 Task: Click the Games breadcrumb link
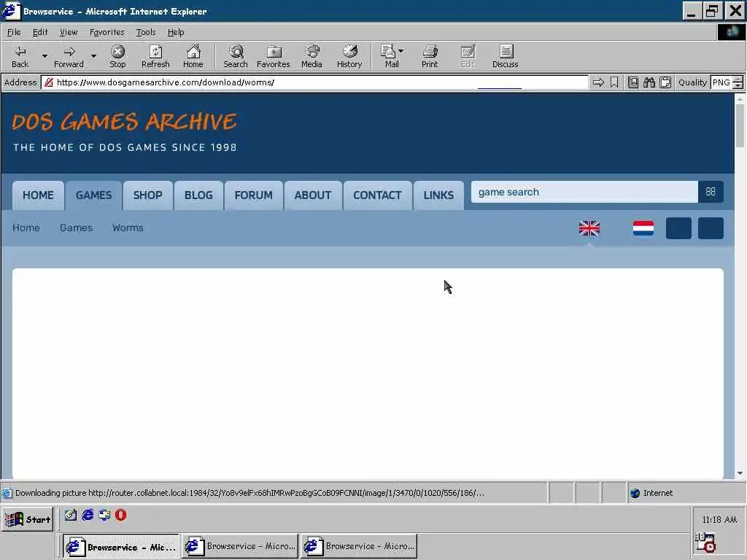76,227
